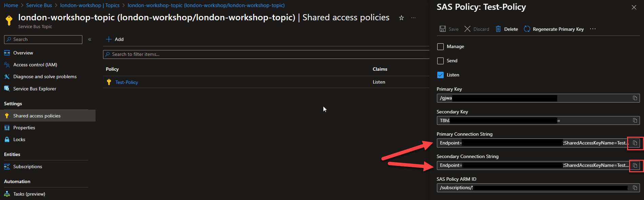Viewport: 644px width, 200px height.
Task: Click the Search to filter items field
Action: click(264, 54)
